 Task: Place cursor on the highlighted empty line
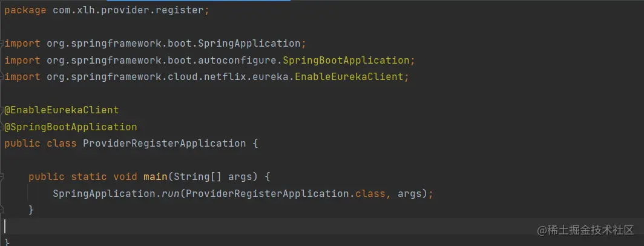pyautogui.click(x=242, y=227)
